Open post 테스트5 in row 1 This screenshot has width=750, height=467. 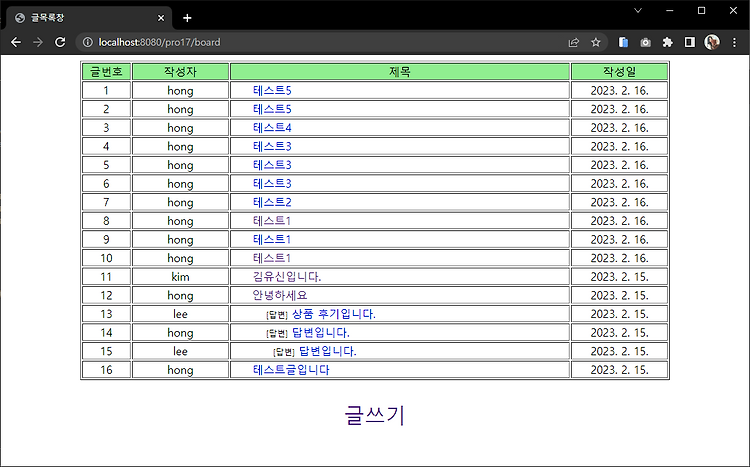(x=272, y=90)
